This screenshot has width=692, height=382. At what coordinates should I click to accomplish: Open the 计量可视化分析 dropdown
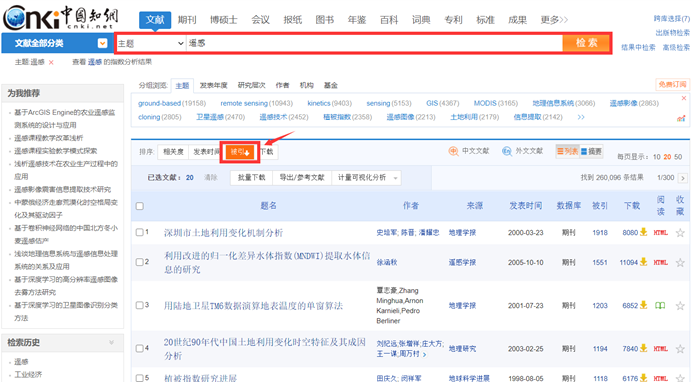(366, 178)
